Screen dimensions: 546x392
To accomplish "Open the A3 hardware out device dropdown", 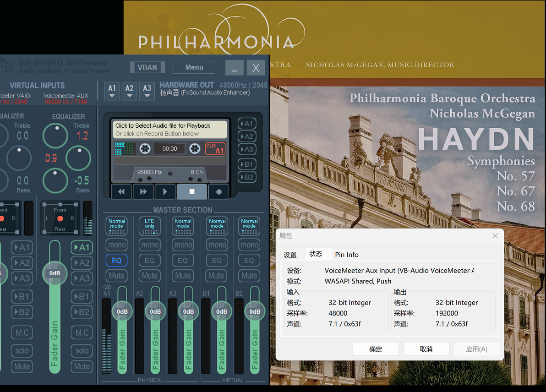I will (x=147, y=91).
